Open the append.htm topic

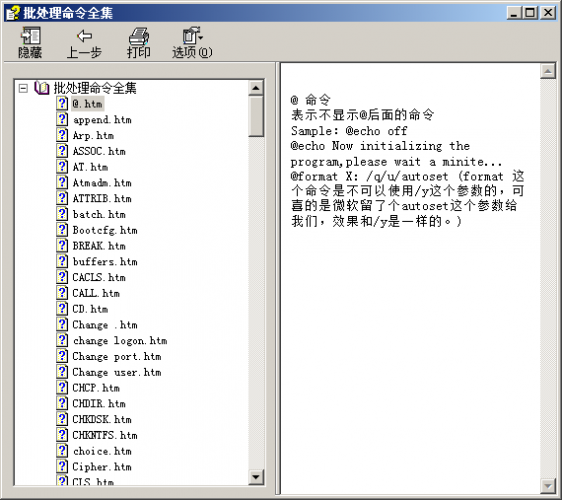pos(102,120)
